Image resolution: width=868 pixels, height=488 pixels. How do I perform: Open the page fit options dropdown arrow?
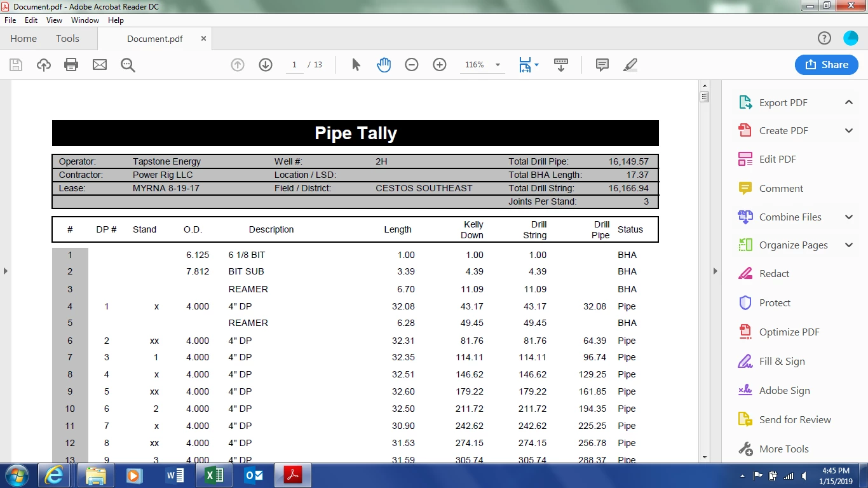tap(537, 65)
